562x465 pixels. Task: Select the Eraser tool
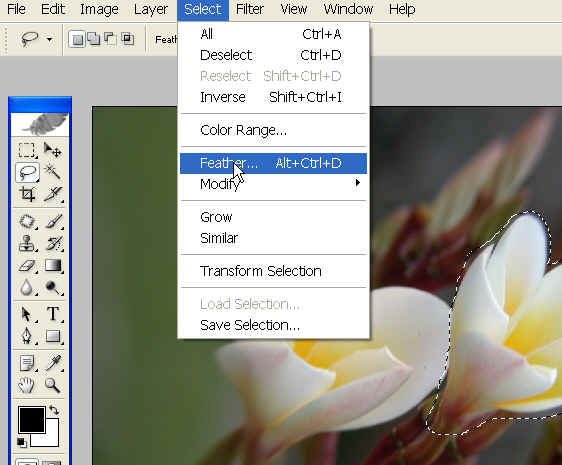pos(27,266)
